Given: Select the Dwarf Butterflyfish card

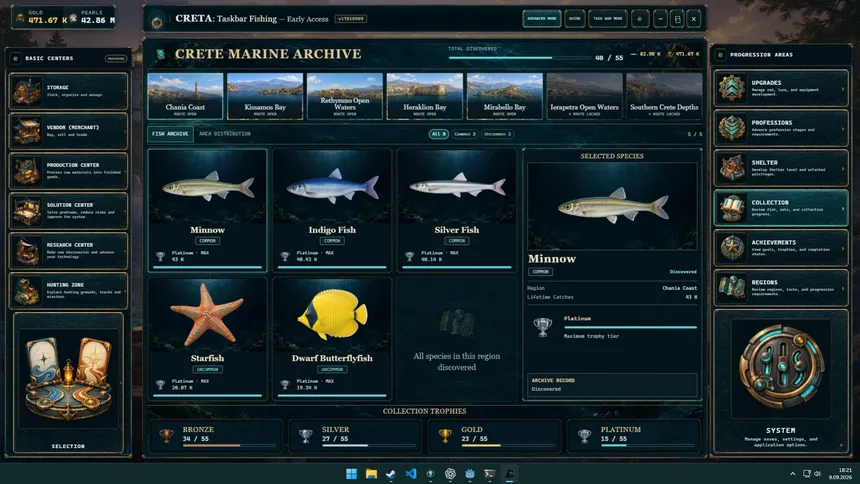Looking at the screenshot, I should coord(332,339).
